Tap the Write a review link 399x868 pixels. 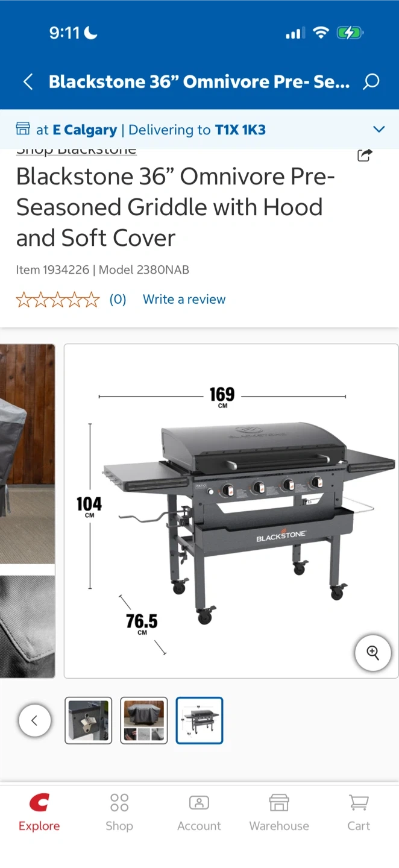[184, 300]
